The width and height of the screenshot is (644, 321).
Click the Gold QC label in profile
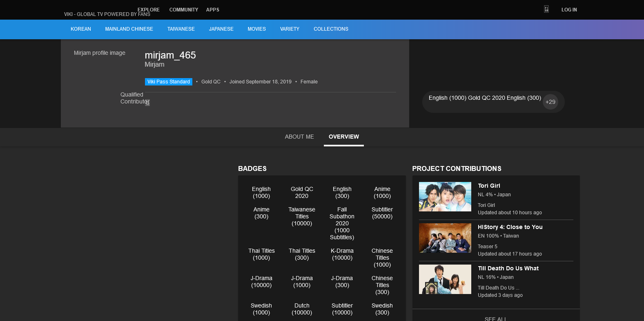(211, 82)
